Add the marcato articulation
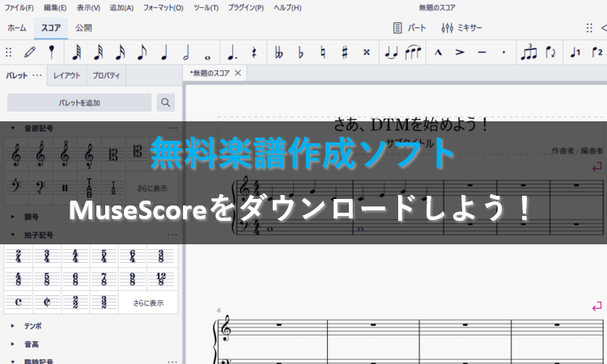This screenshot has height=364, width=607. coord(438,53)
